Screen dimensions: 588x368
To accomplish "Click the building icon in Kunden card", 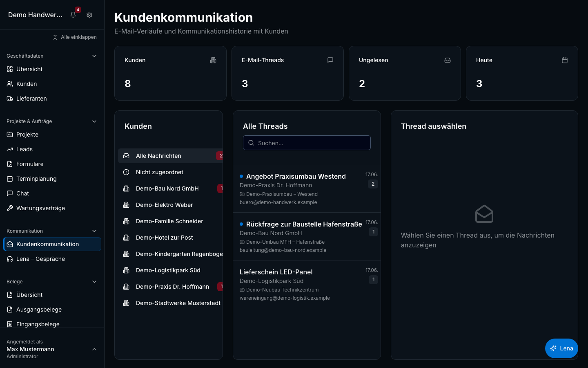I will click(x=213, y=60).
